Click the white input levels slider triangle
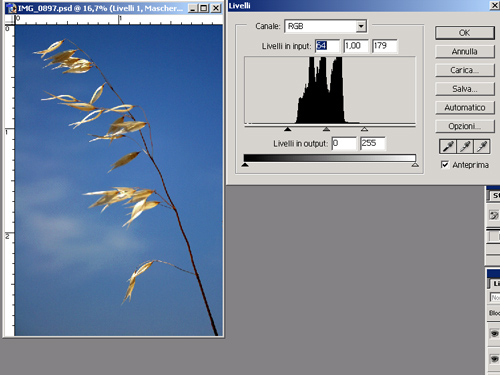 coord(364,129)
